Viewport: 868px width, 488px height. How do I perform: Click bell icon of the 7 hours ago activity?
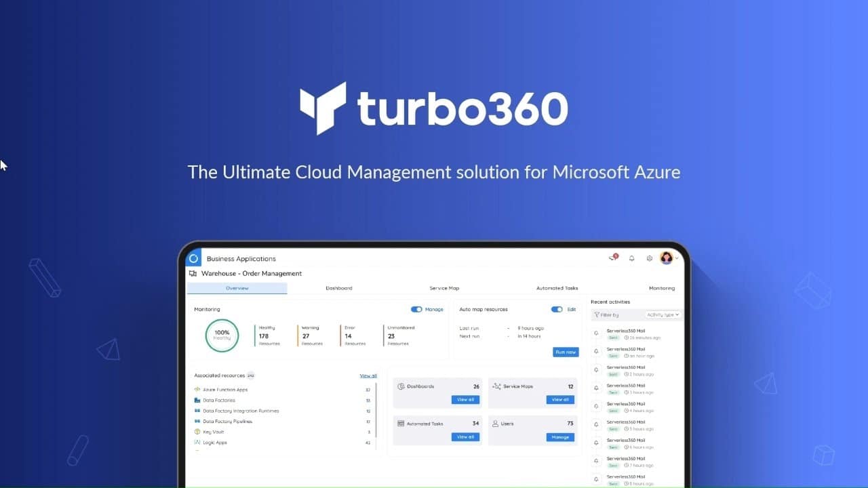click(596, 462)
